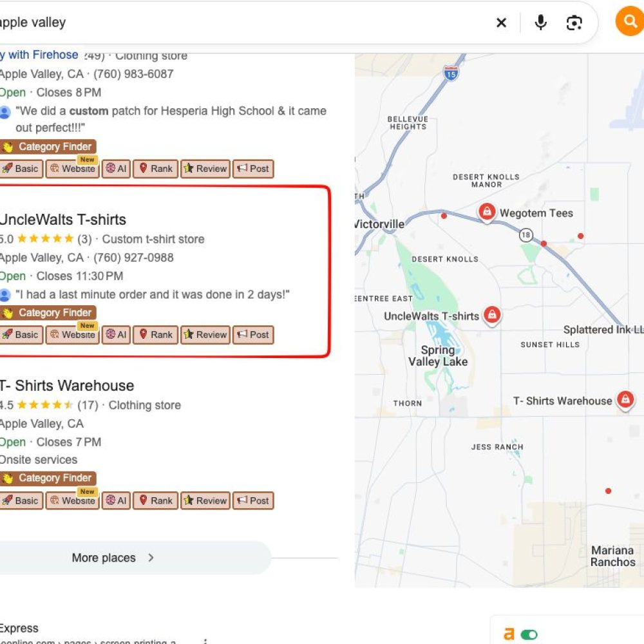Open the UncleWalts T-shirts listing title

pyautogui.click(x=63, y=220)
